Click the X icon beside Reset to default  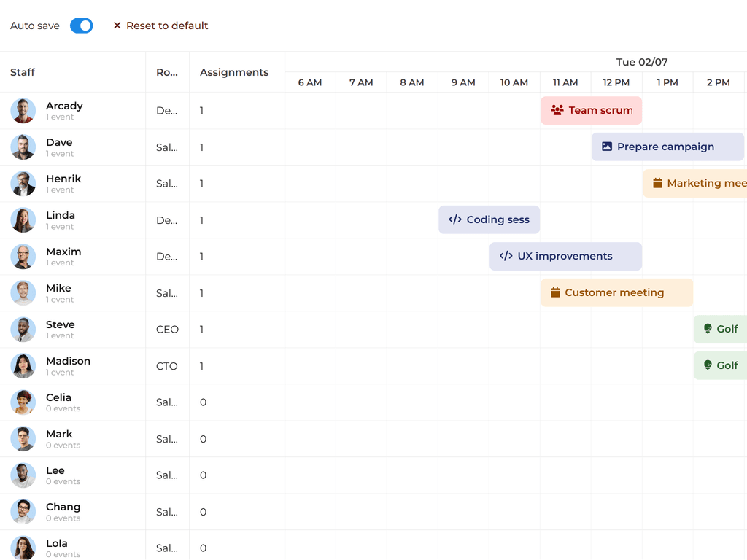pyautogui.click(x=117, y=26)
